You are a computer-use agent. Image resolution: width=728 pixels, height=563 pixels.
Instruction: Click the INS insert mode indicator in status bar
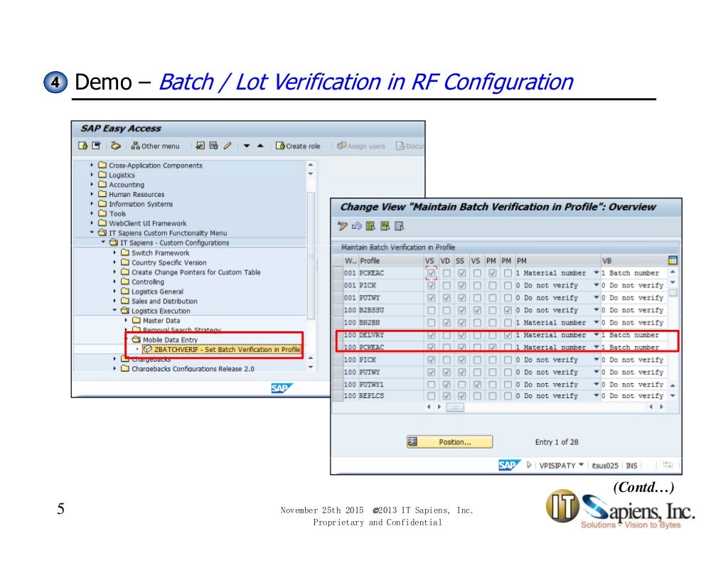631,466
